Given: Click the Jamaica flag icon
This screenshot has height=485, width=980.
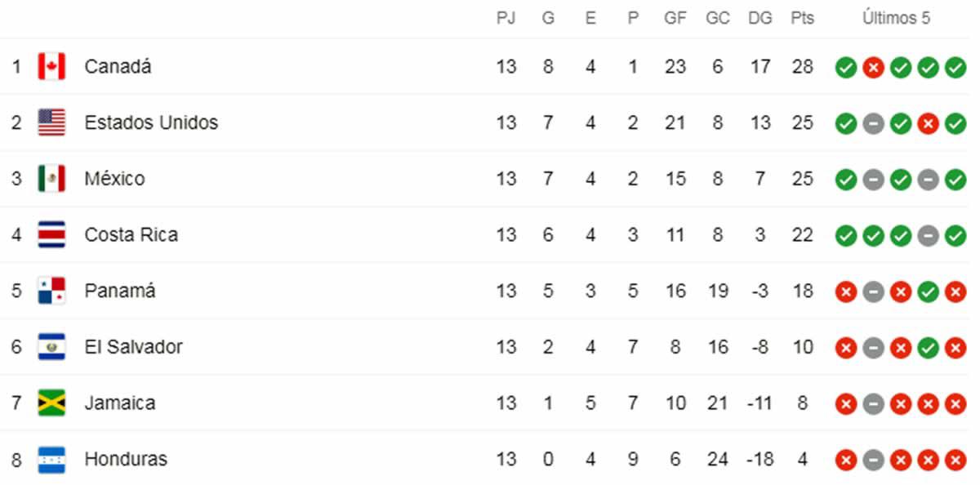Looking at the screenshot, I should (x=51, y=403).
